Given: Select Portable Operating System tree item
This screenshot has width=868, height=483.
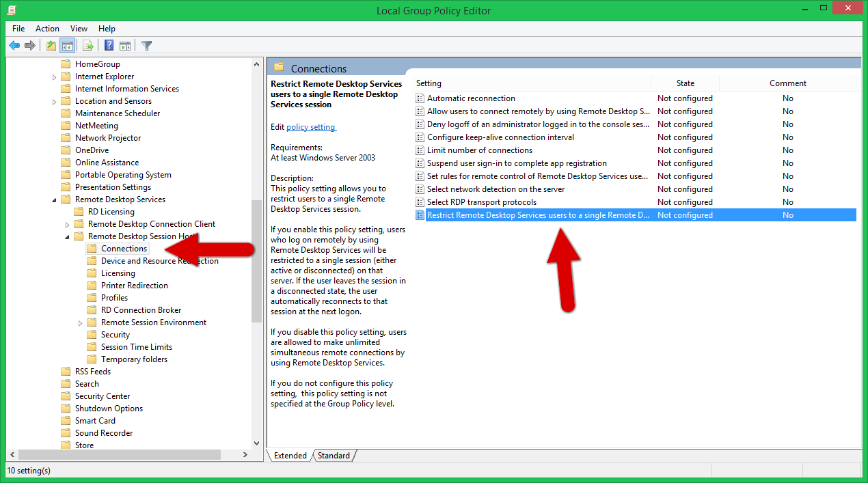Looking at the screenshot, I should click(x=123, y=175).
